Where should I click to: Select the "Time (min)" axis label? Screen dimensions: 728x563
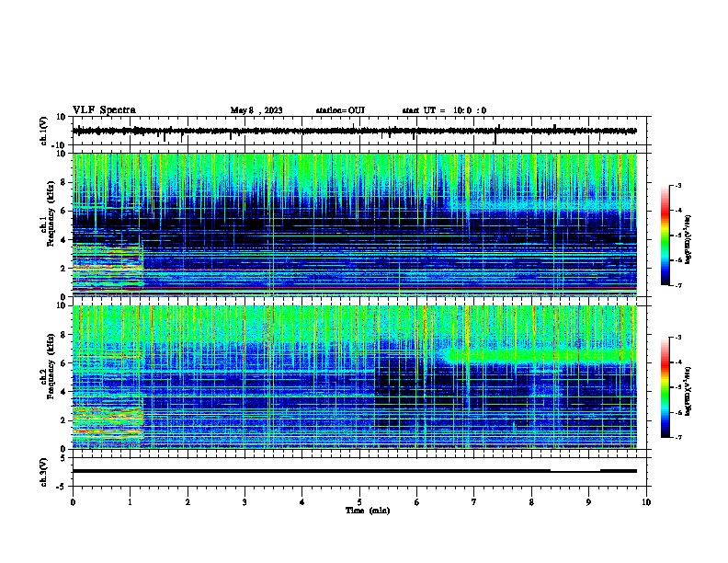[368, 511]
